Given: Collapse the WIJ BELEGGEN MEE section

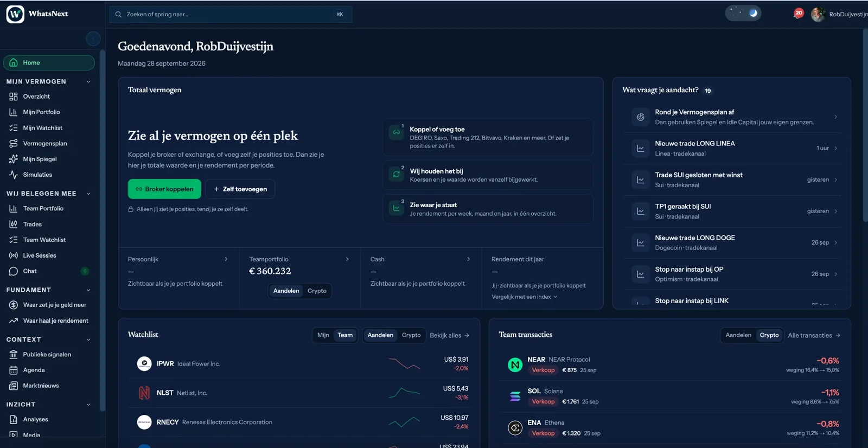Looking at the screenshot, I should coord(88,194).
